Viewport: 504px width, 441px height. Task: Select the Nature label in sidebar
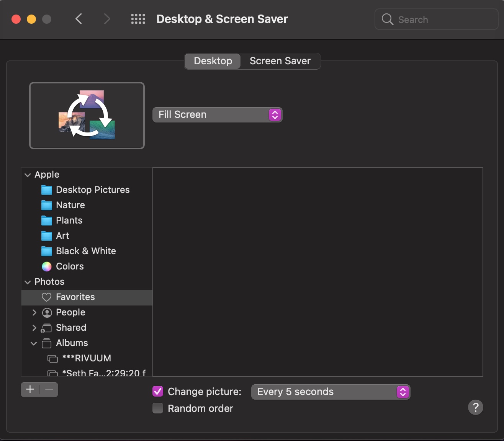[x=70, y=205]
